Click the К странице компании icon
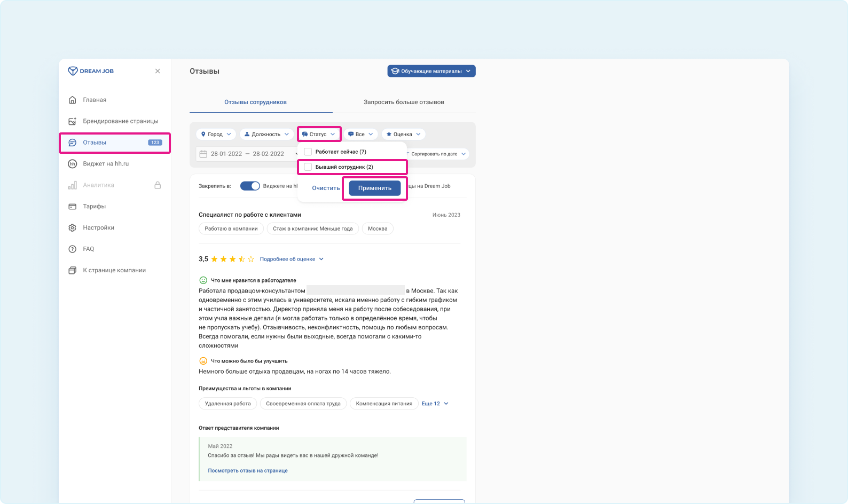This screenshot has width=848, height=504. (73, 271)
